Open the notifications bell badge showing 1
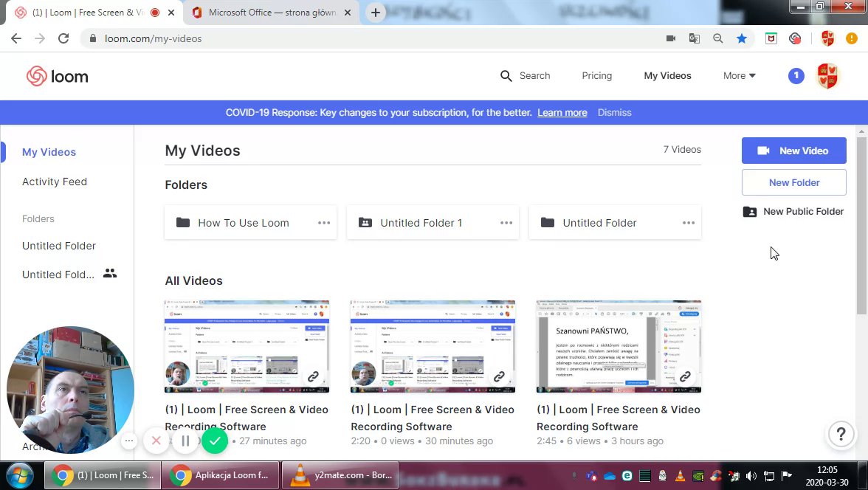Image resolution: width=868 pixels, height=490 pixels. tap(796, 76)
